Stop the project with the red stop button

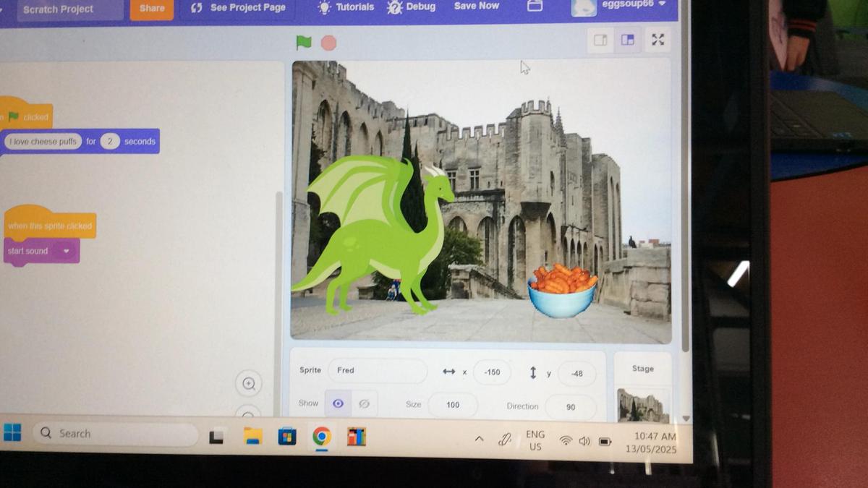(328, 43)
